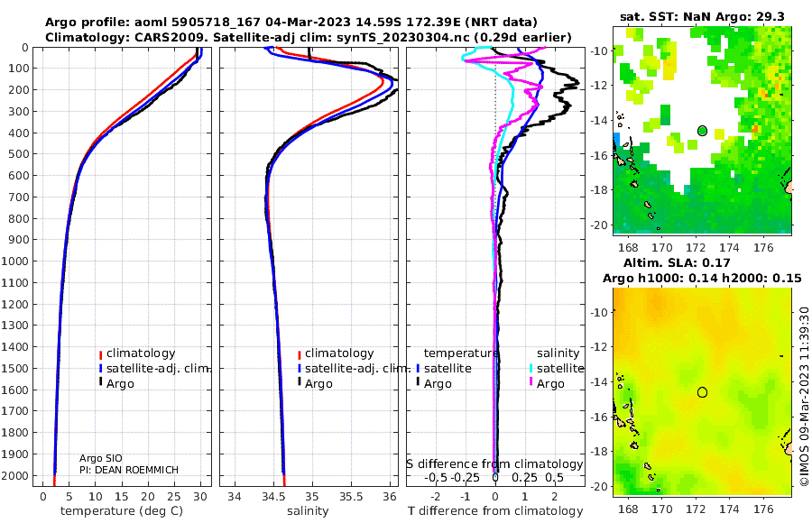Click T difference tick label -2
This screenshot has height=523, width=812.
[435, 497]
